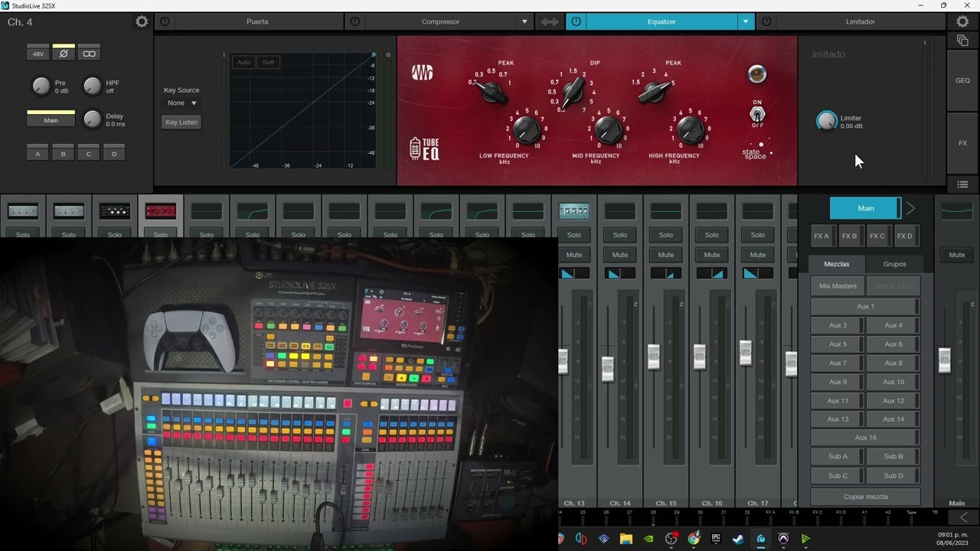
Task: Toggle Main bus assign for Ch. 4
Action: click(x=51, y=120)
